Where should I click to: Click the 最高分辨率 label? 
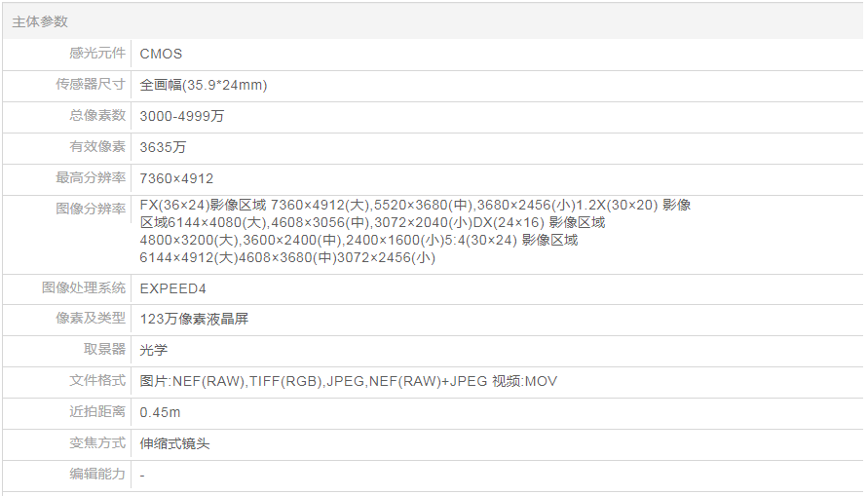(91, 178)
